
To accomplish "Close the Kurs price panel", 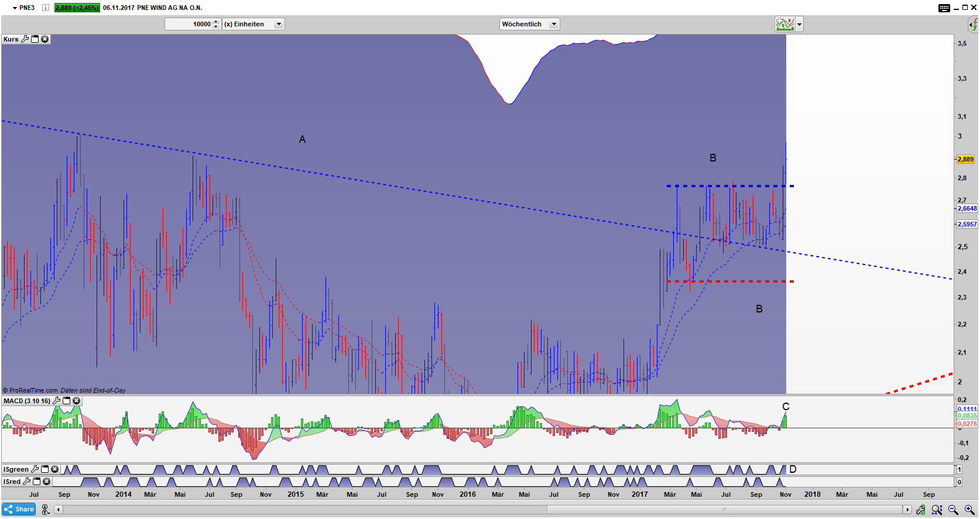I will click(x=44, y=39).
